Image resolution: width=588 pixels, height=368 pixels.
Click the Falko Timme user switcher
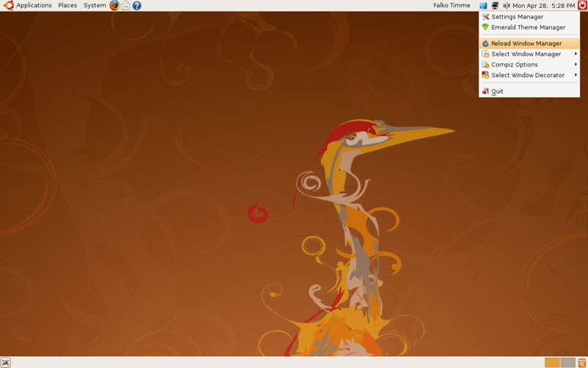[451, 5]
